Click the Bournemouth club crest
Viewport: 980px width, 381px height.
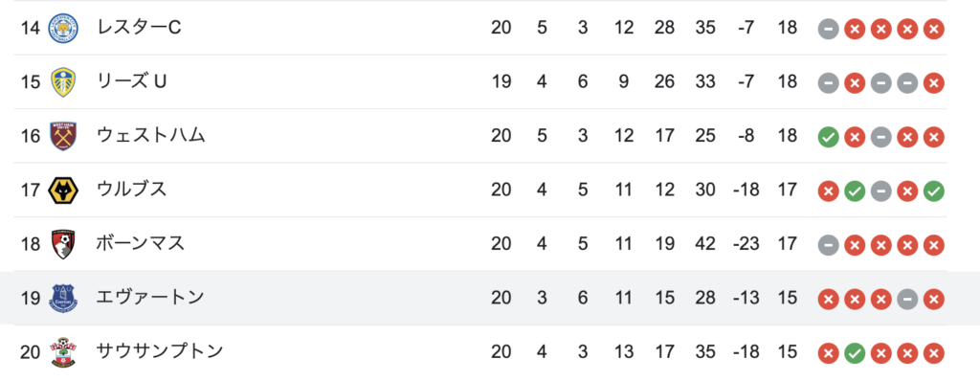pyautogui.click(x=64, y=245)
